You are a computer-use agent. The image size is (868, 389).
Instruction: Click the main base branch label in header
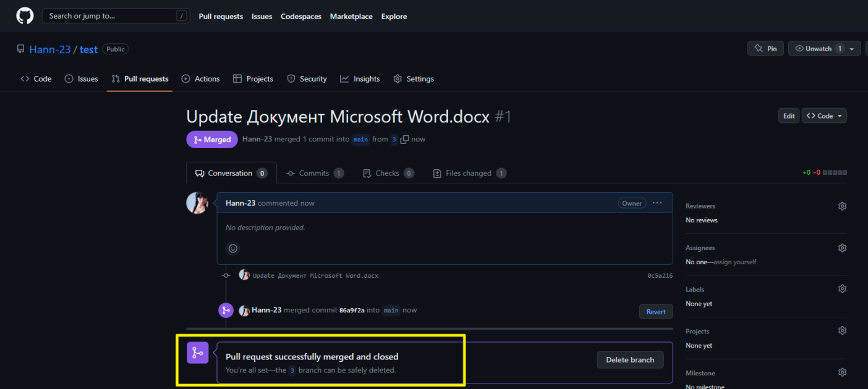pyautogui.click(x=361, y=140)
